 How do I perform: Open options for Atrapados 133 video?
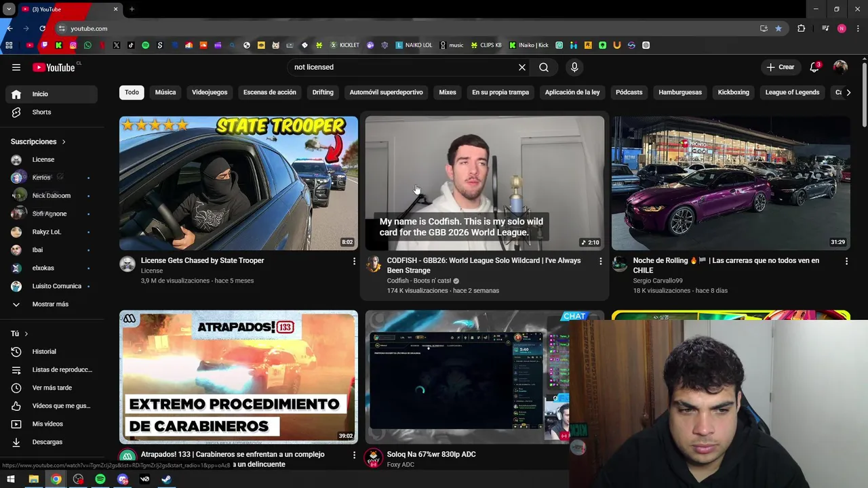tap(354, 455)
